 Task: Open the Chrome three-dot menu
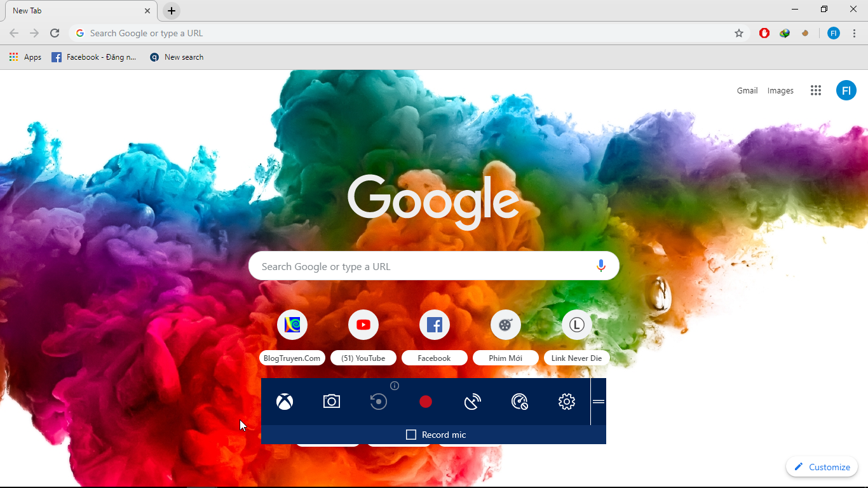pos(854,33)
